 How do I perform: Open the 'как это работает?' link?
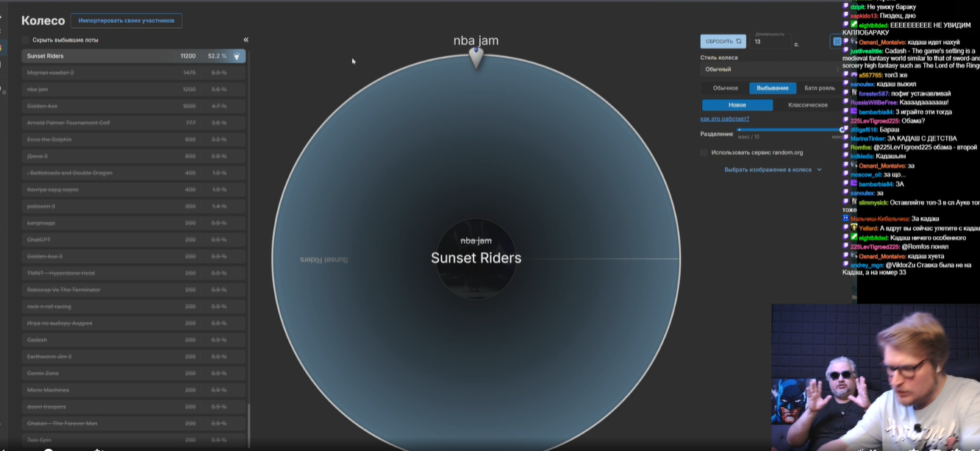[x=724, y=118]
